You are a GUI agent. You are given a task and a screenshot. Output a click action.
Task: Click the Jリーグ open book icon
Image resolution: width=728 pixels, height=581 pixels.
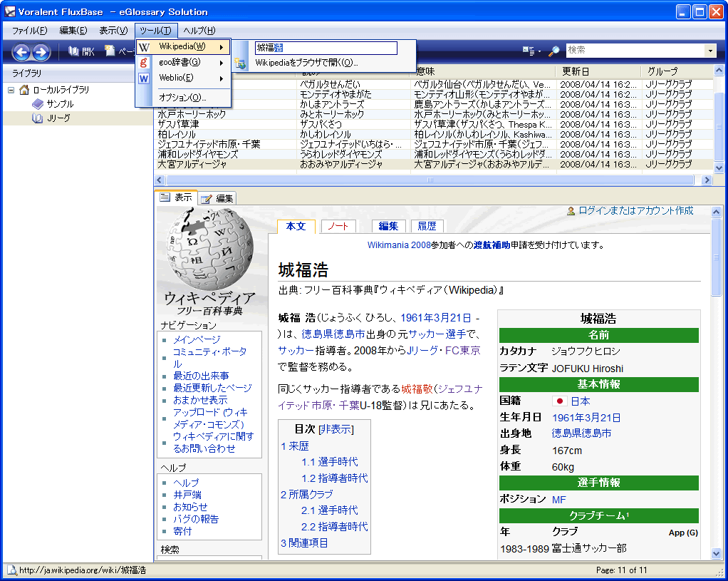[x=38, y=118]
